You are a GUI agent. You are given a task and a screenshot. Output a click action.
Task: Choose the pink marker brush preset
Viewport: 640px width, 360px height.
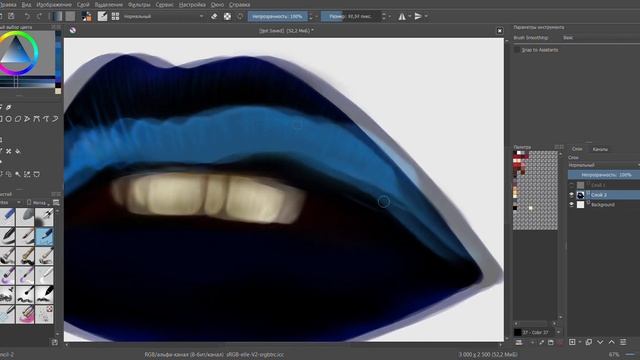click(x=25, y=315)
